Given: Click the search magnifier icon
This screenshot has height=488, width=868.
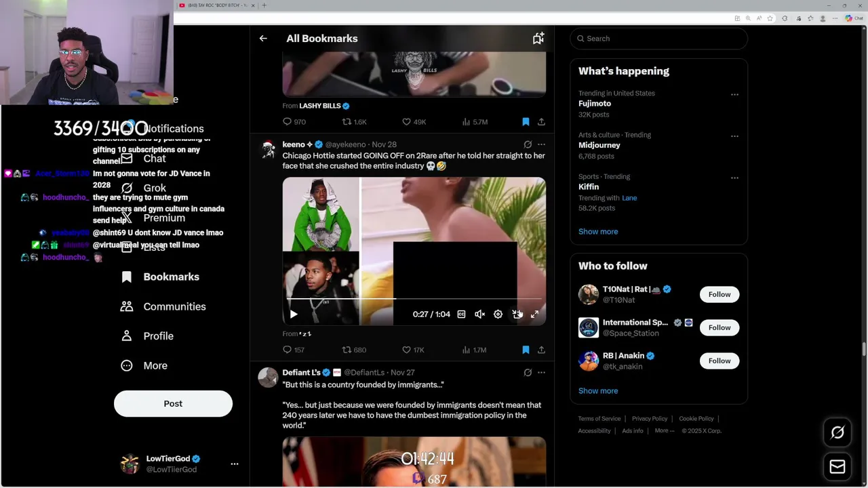Looking at the screenshot, I should [580, 39].
